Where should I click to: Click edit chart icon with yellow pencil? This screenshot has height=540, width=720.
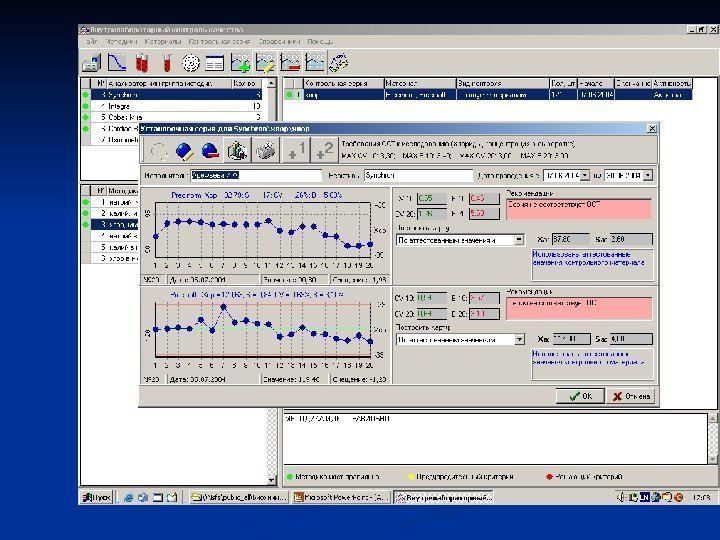[265, 62]
